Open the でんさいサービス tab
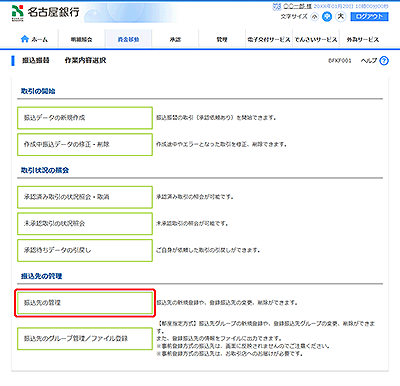400x386 pixels. (x=316, y=39)
